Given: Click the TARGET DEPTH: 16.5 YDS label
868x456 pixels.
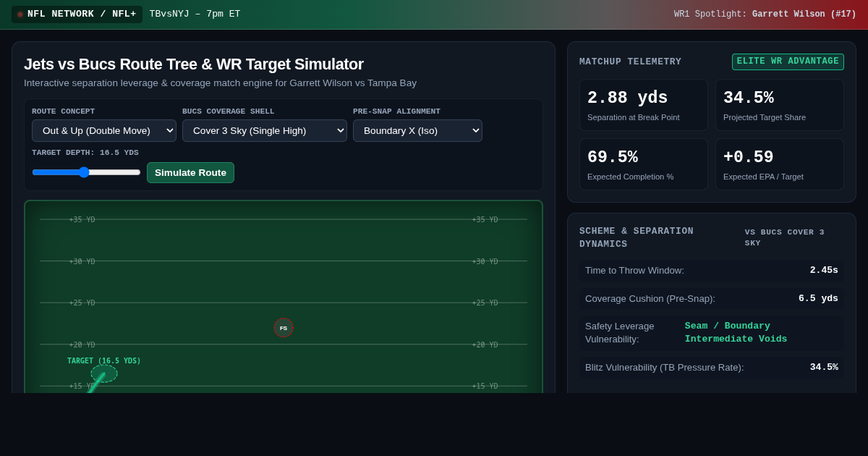Looking at the screenshot, I should click(x=85, y=153).
